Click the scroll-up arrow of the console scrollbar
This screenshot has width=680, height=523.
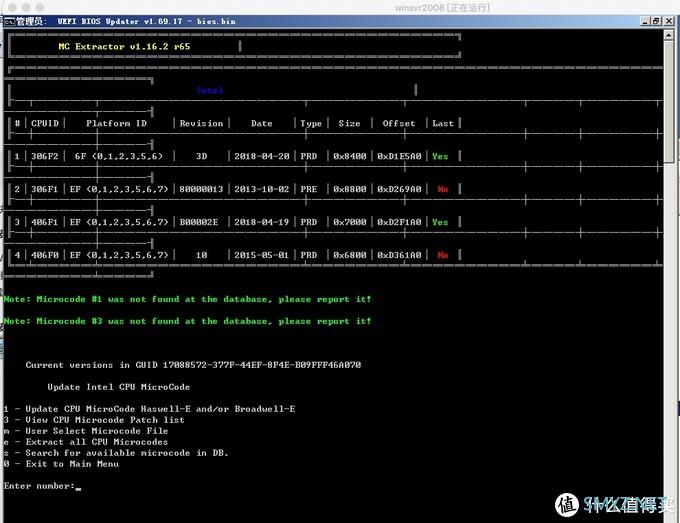pyautogui.click(x=668, y=35)
